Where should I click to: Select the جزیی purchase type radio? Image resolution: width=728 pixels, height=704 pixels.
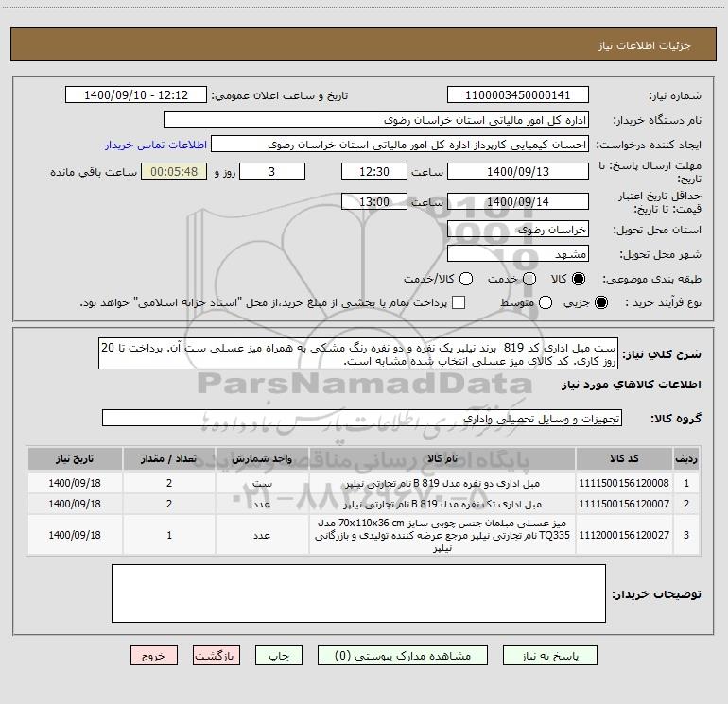pos(601,302)
